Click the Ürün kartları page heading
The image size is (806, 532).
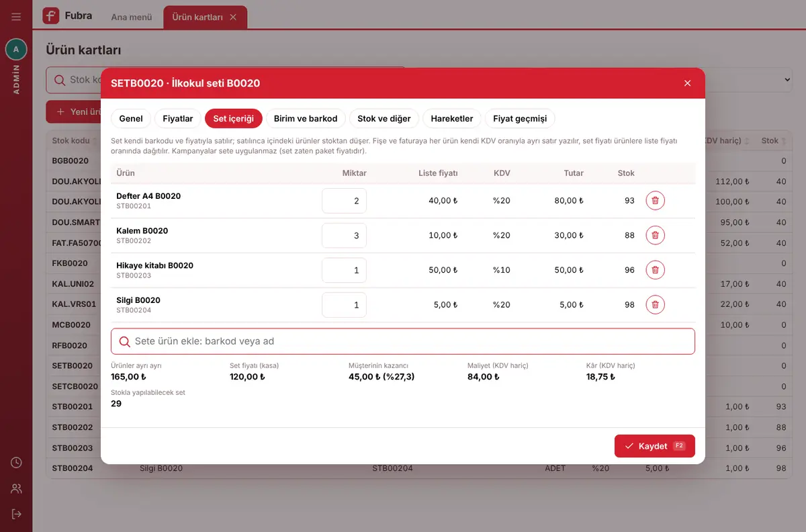click(83, 50)
